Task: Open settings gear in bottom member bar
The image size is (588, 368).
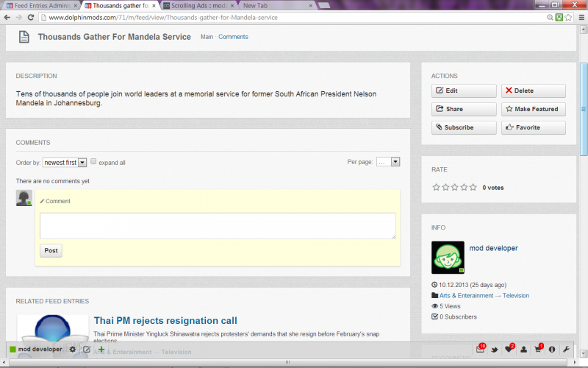Action: 72,349
